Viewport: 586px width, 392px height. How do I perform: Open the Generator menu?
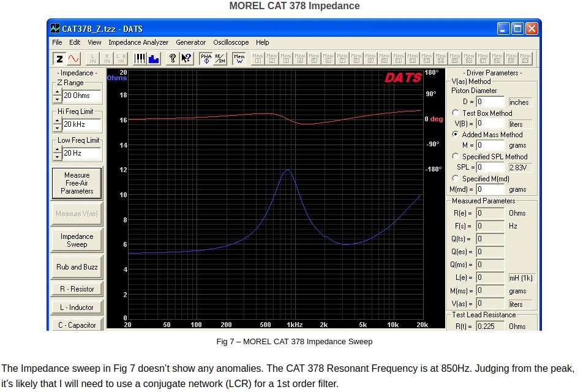tap(190, 42)
